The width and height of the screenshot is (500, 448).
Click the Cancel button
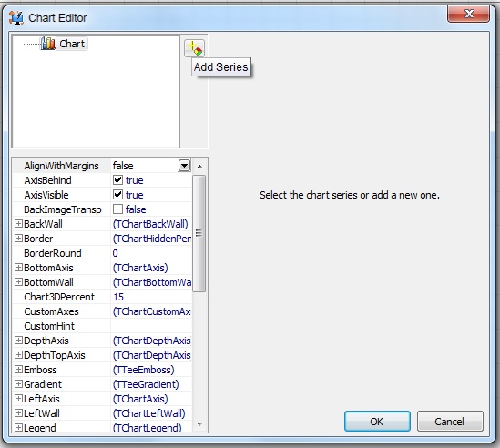pos(450,422)
